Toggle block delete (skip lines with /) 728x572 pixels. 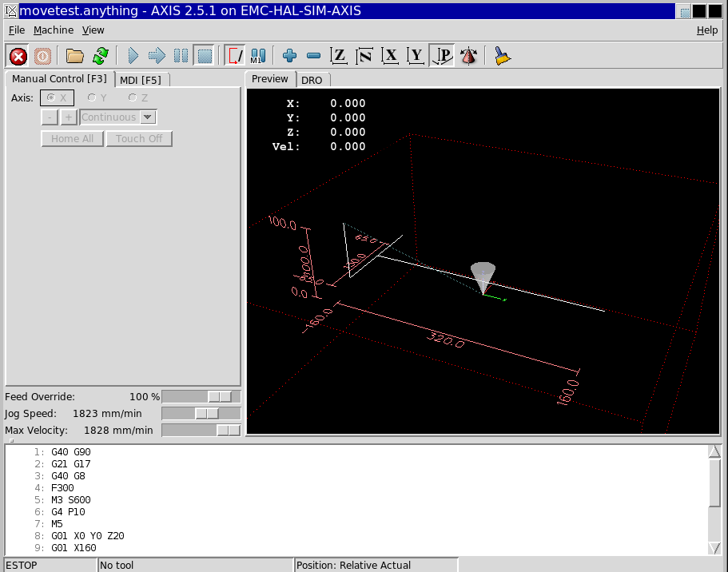coord(235,56)
